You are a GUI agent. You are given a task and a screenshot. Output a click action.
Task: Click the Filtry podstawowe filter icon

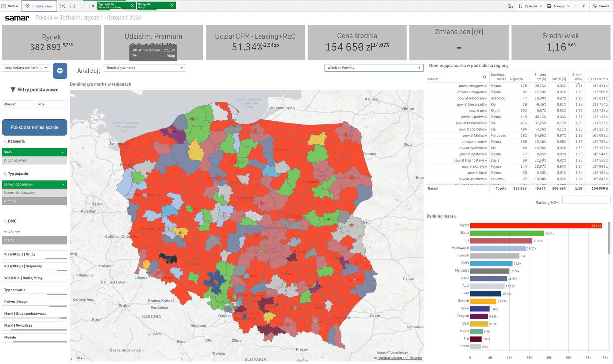(x=13, y=90)
